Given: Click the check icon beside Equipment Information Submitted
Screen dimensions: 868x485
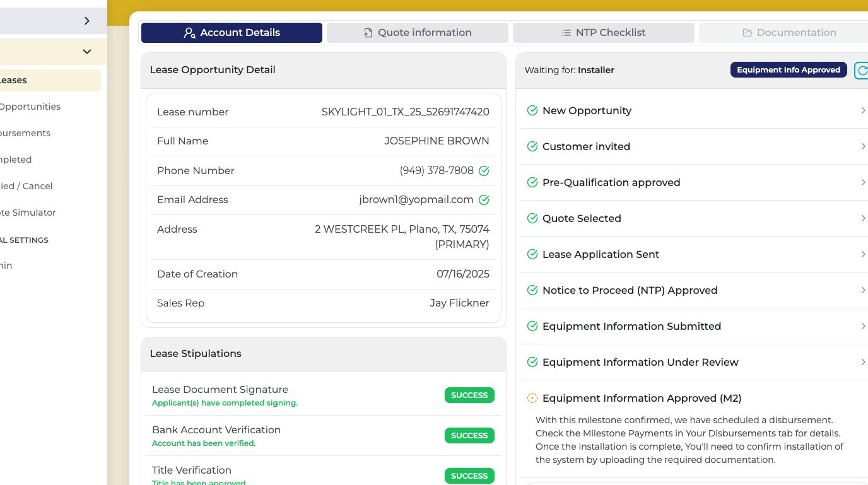Looking at the screenshot, I should tap(532, 326).
